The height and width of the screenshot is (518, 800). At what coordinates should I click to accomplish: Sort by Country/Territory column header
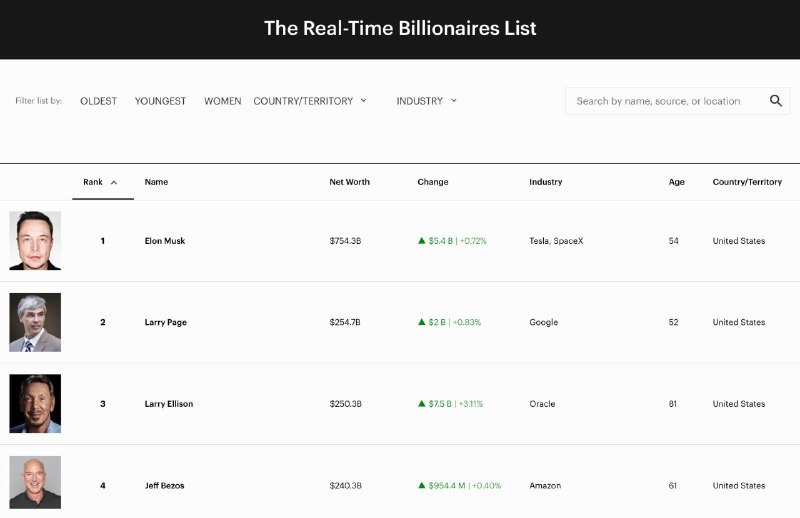coord(747,182)
